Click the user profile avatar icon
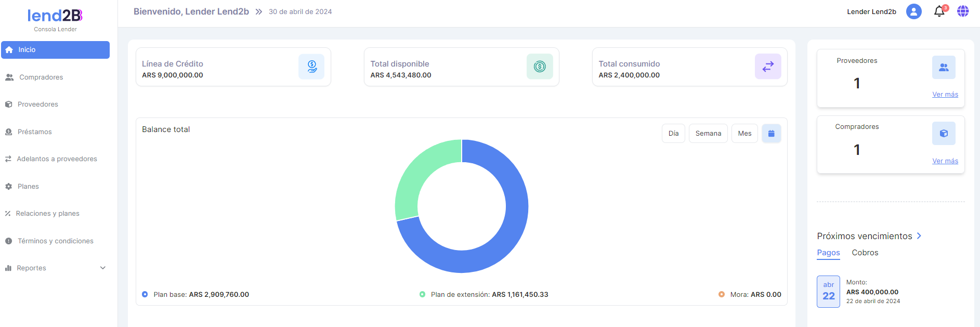Image resolution: width=980 pixels, height=327 pixels. (x=913, y=11)
